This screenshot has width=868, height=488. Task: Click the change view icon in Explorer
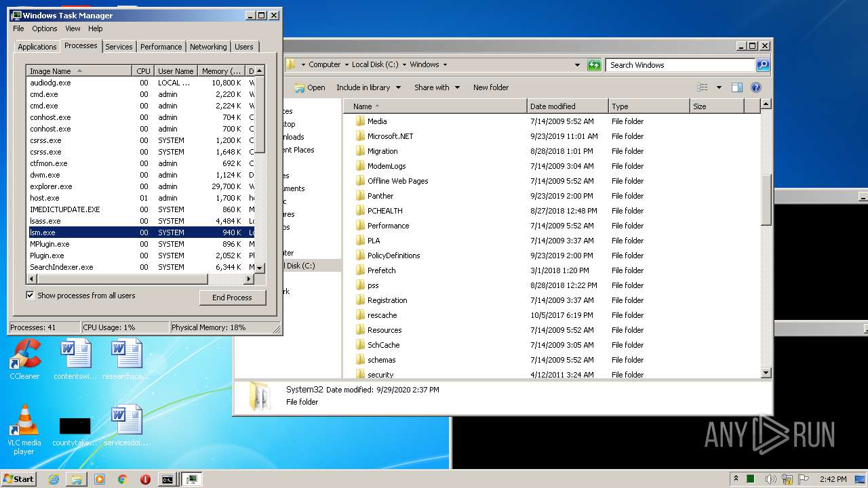coord(703,87)
